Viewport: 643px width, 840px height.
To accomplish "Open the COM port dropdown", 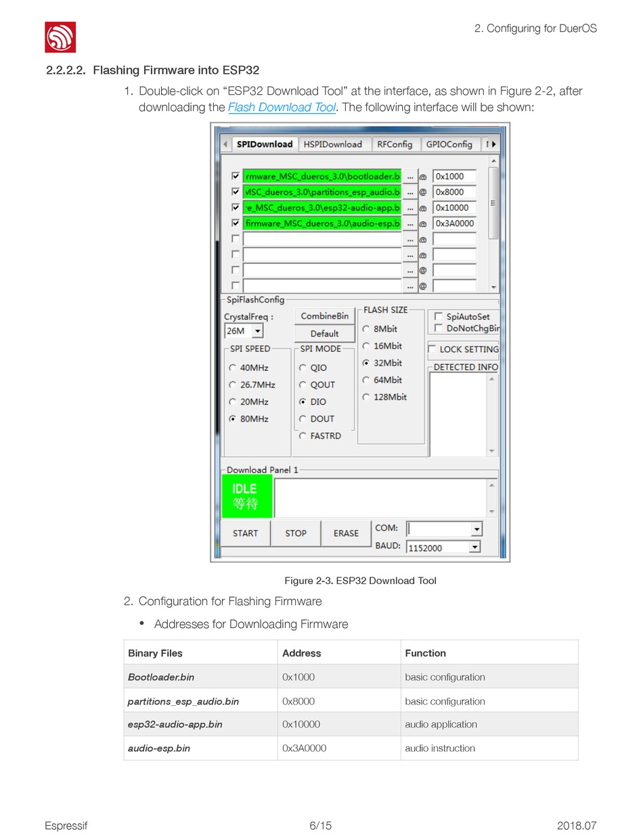I will pos(476,529).
